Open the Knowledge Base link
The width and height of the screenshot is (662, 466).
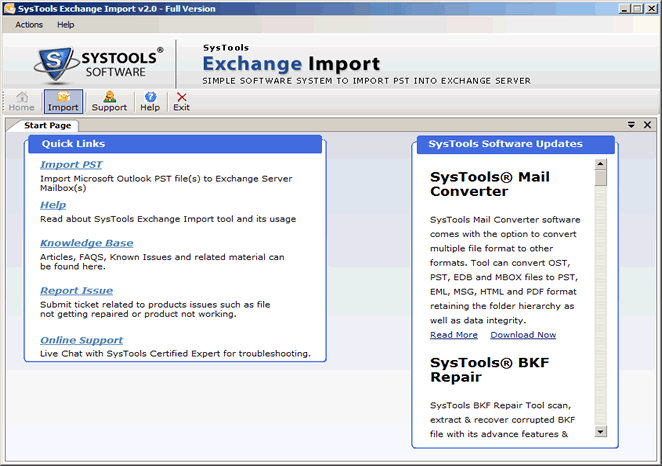[x=87, y=243]
